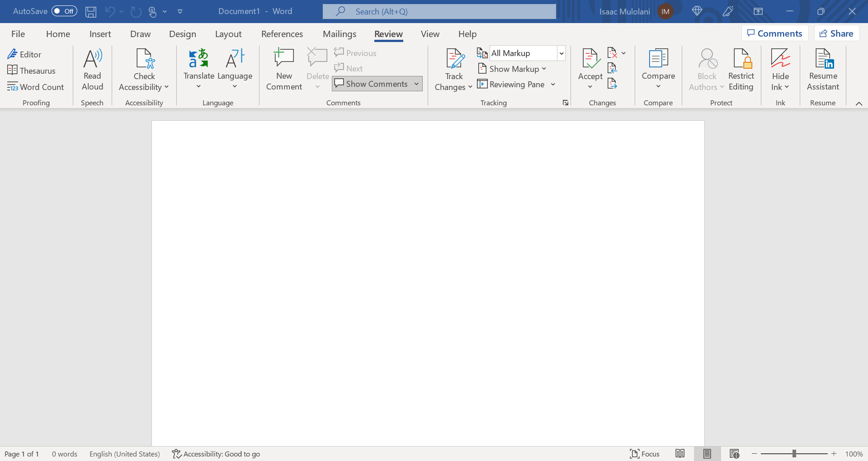The image size is (868, 461).
Task: Click the Undo arrow
Action: pyautogui.click(x=110, y=12)
